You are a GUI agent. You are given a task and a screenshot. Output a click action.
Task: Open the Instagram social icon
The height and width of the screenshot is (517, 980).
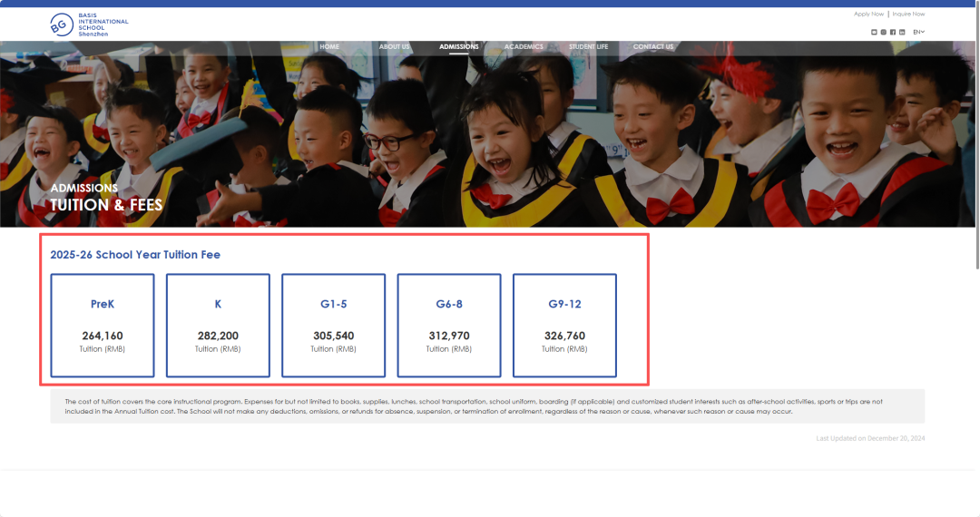click(884, 32)
